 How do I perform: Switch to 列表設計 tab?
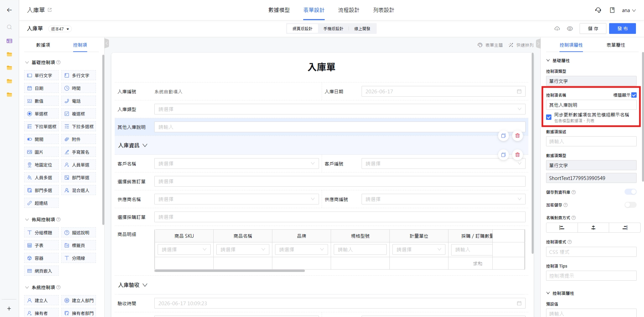tap(384, 10)
